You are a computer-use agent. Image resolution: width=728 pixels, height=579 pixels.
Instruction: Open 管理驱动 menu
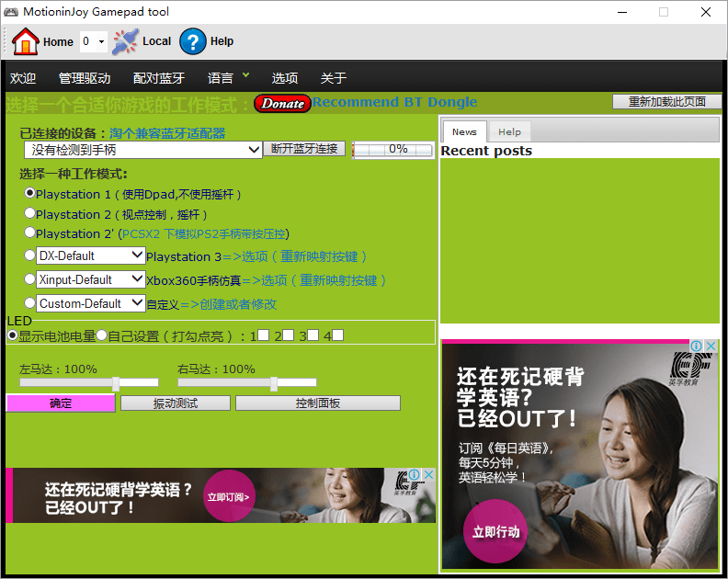coord(85,78)
